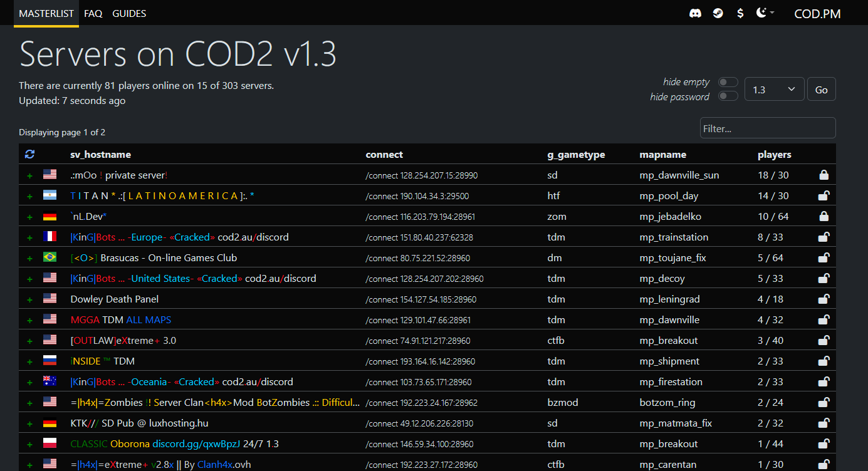Click the 10 / 64 players cell
868x471 pixels.
pos(773,217)
